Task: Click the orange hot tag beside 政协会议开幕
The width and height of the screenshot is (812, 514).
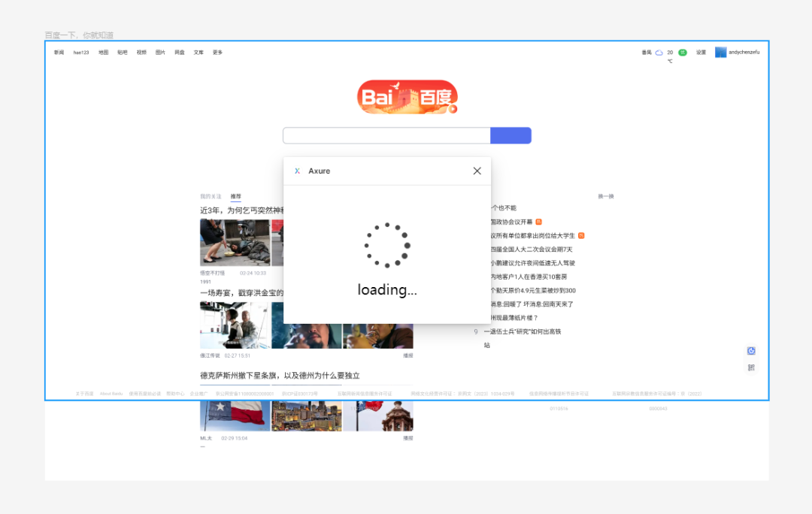Action: click(538, 222)
